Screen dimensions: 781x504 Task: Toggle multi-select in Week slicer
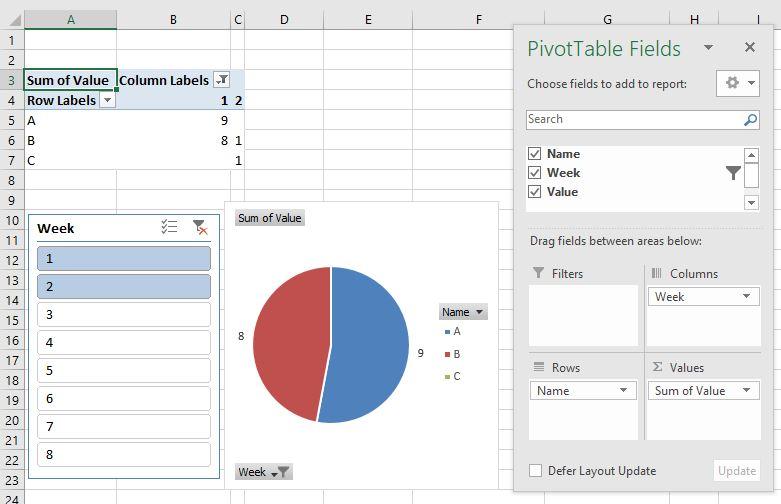pos(169,227)
